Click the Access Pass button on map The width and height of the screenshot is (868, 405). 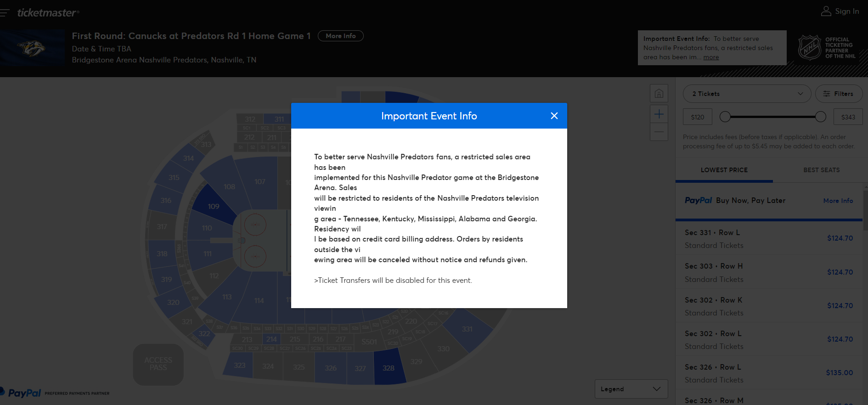coord(158,364)
